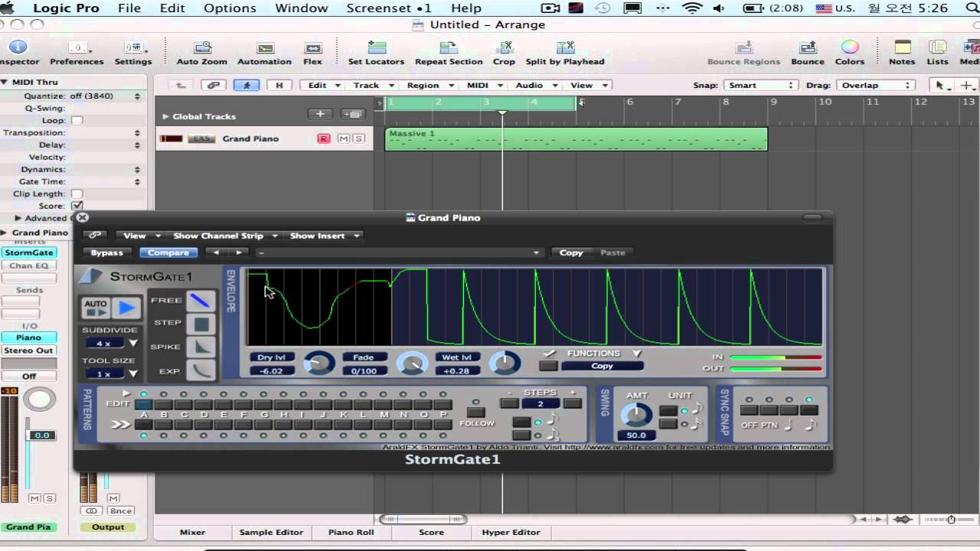Uncheck the Score checkbox in the inspector
Image resolution: width=980 pixels, height=551 pixels.
[77, 206]
